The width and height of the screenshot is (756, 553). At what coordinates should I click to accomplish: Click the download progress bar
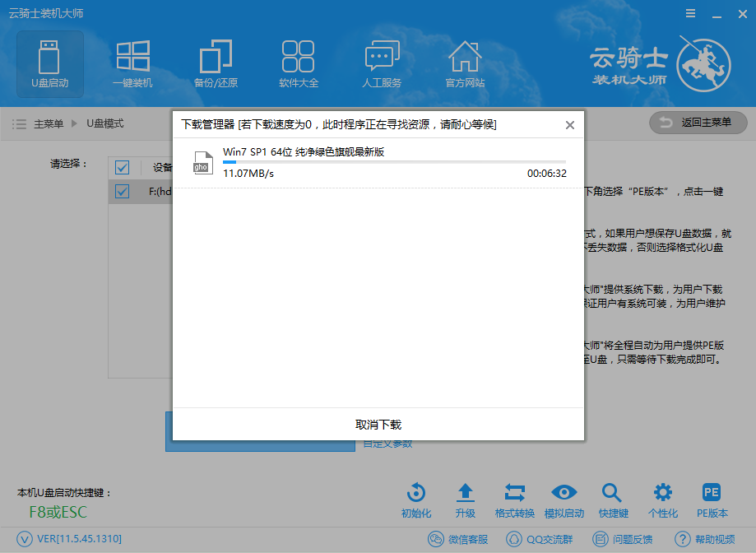(x=392, y=162)
